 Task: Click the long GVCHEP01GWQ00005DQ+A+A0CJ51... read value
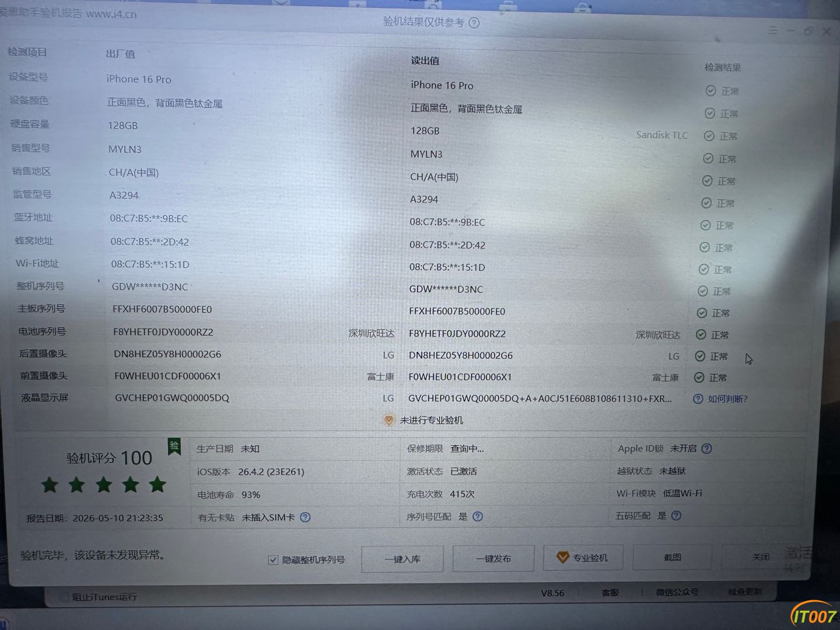point(540,399)
